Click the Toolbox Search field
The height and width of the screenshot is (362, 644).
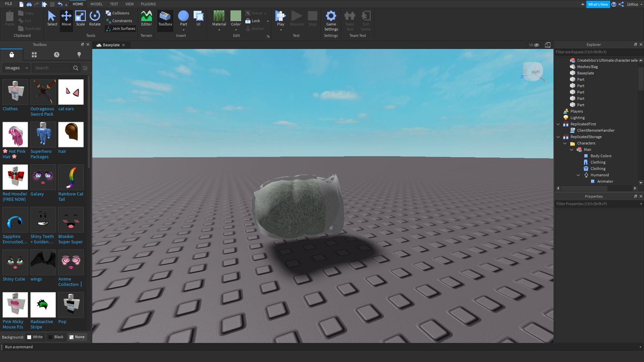pos(52,68)
